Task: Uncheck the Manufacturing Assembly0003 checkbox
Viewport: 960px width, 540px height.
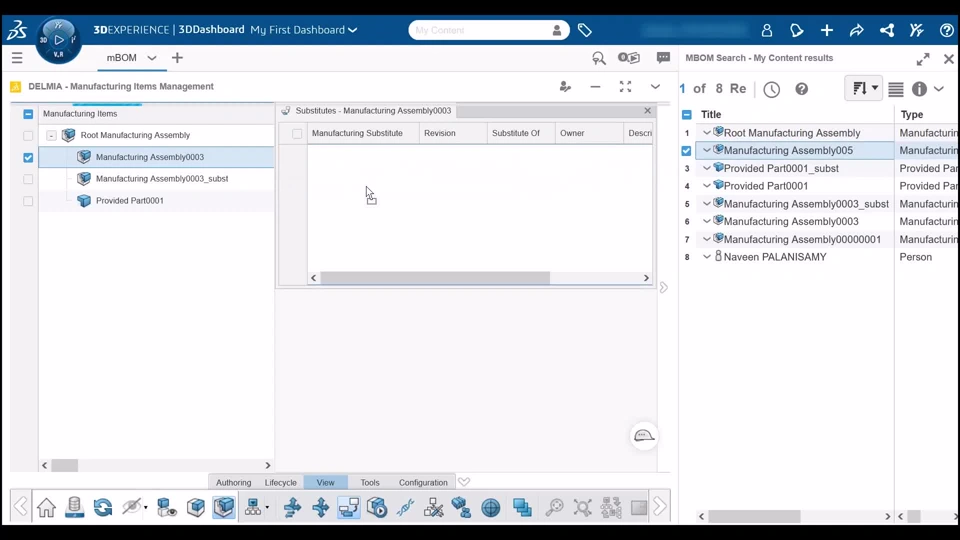Action: coord(28,157)
